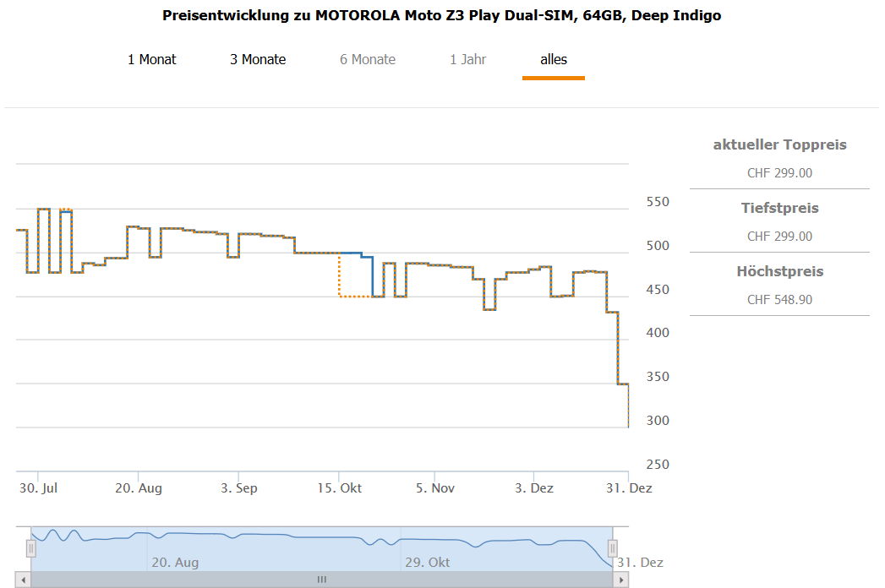This screenshot has height=588, width=885.
Task: Click the 29. Okt label in the navigator
Action: (427, 563)
